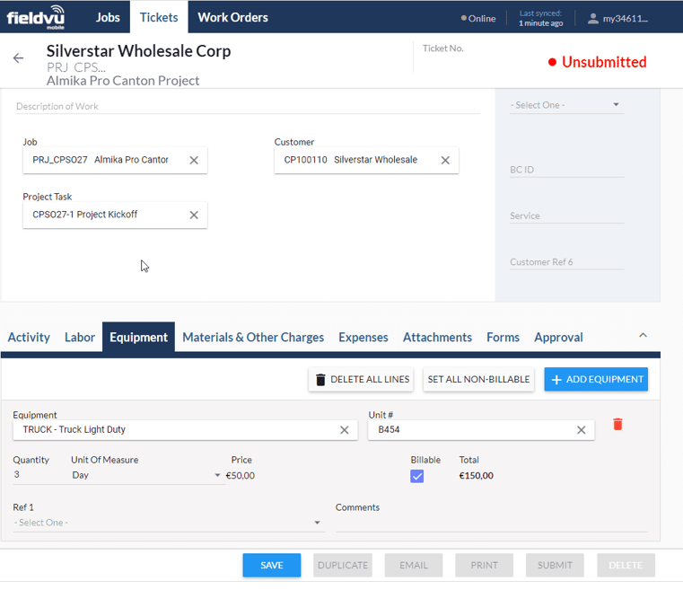Open the Attachments tab

(x=437, y=337)
